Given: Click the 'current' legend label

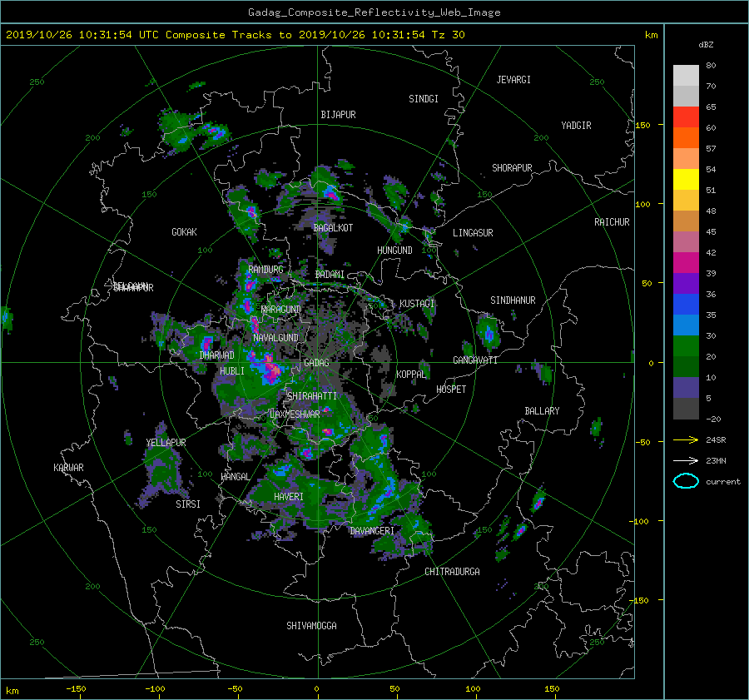Looking at the screenshot, I should [722, 482].
